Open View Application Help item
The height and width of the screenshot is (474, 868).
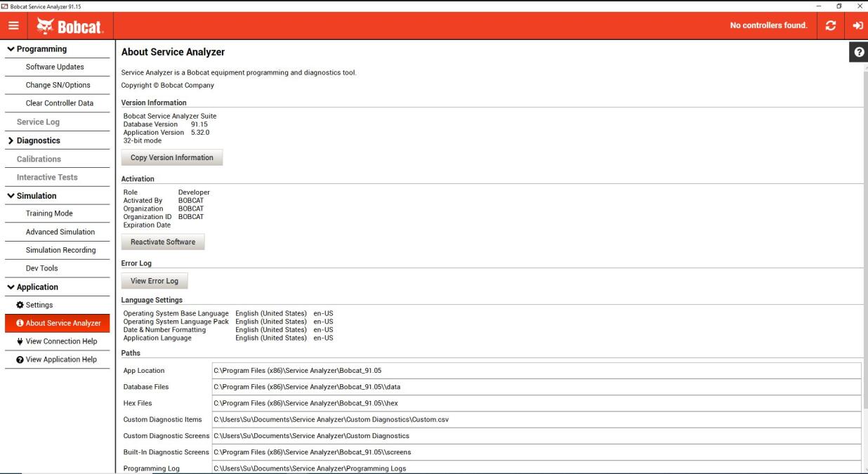[56, 360]
